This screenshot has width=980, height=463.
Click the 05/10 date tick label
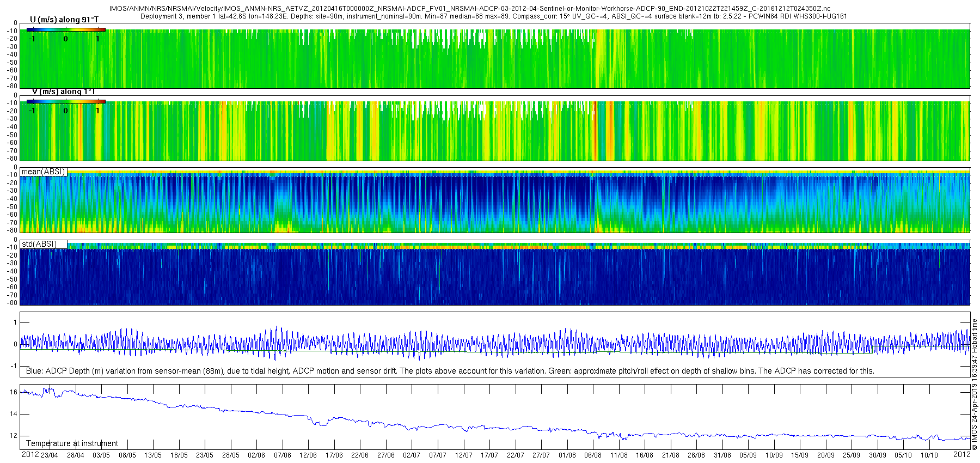click(x=903, y=455)
